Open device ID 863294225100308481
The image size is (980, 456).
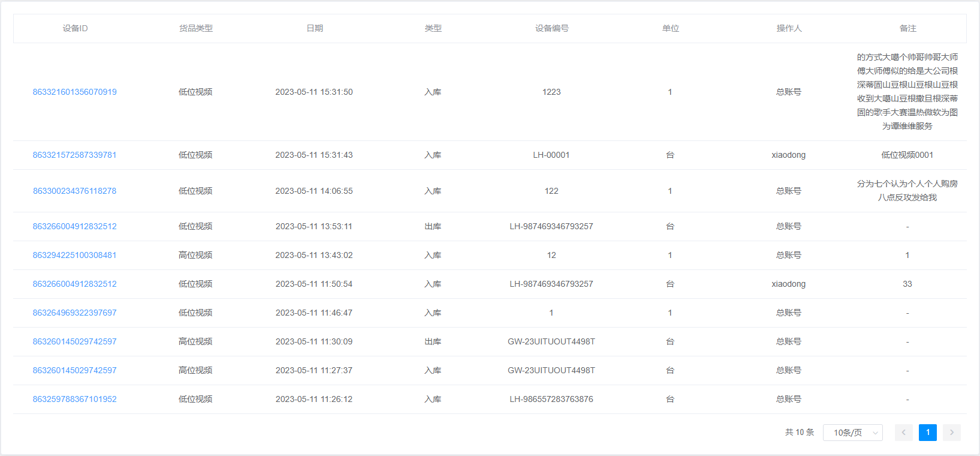coord(74,255)
